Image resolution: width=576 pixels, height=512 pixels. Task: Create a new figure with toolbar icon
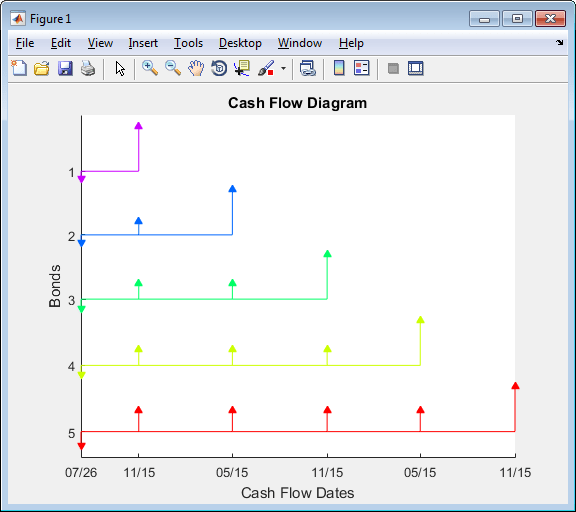coord(19,68)
